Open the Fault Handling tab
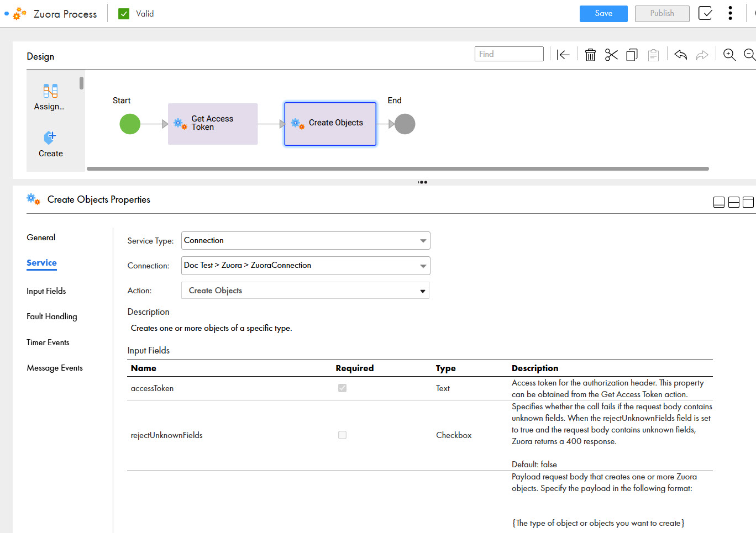 click(52, 316)
